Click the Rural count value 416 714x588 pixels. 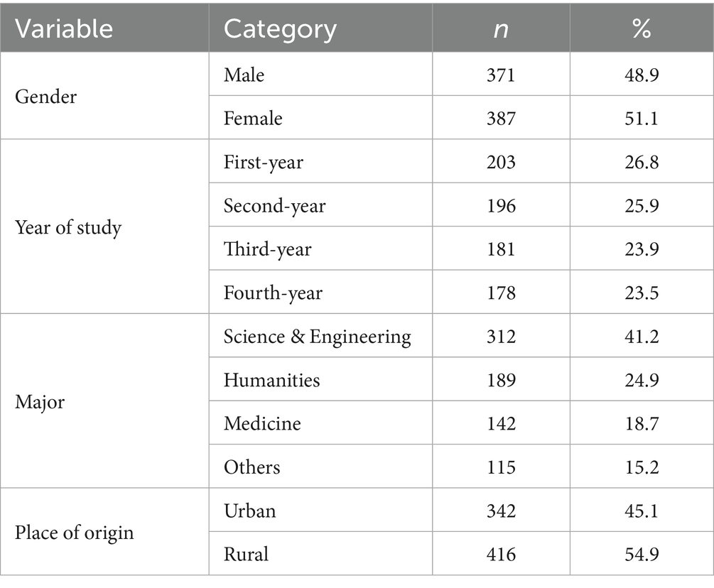(x=501, y=554)
